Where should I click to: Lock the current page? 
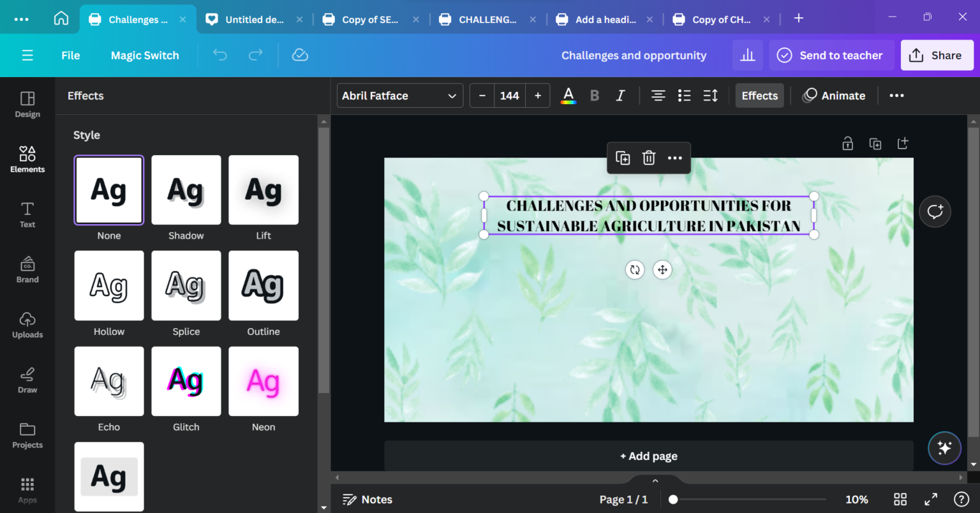847,143
